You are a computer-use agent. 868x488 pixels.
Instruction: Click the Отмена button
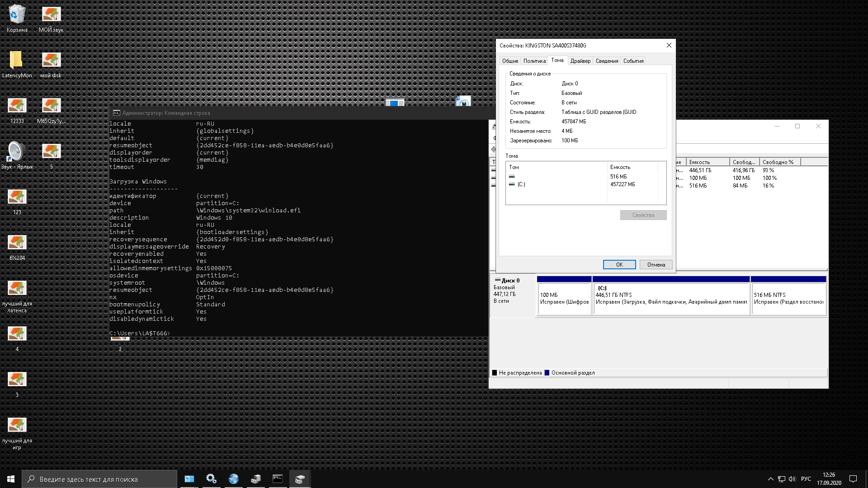pos(656,265)
